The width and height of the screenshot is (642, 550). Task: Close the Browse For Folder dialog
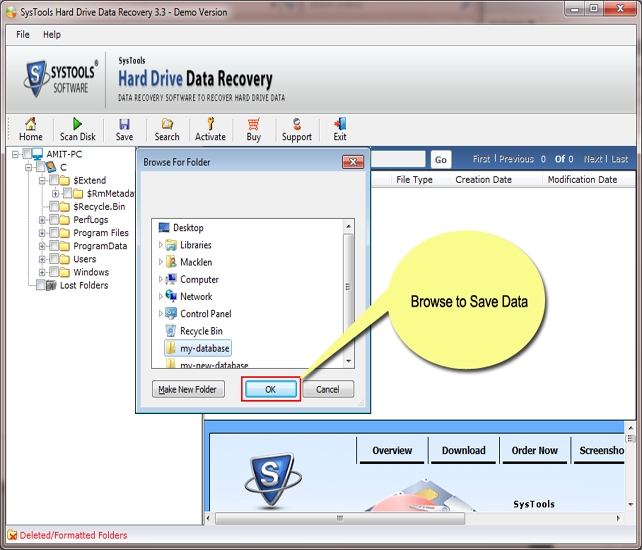point(353,162)
